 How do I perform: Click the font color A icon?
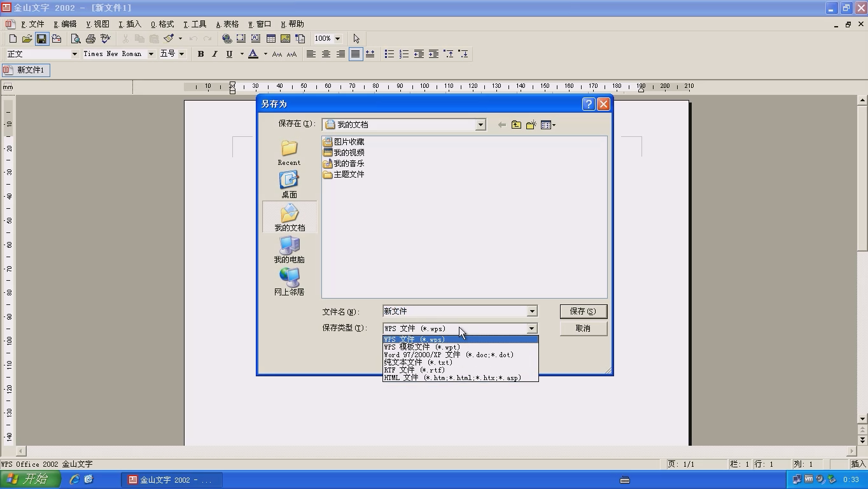pos(253,54)
